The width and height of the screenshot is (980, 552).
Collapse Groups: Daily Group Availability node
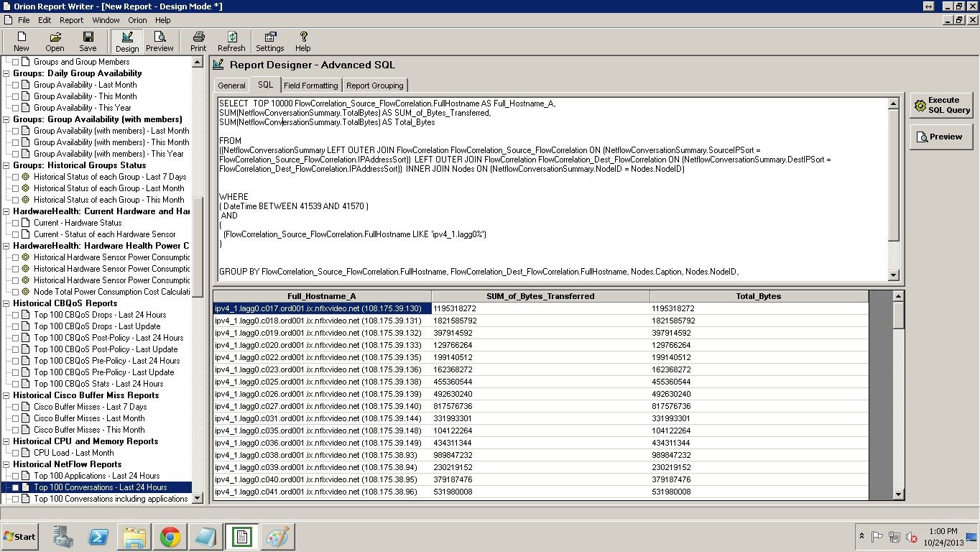point(6,73)
